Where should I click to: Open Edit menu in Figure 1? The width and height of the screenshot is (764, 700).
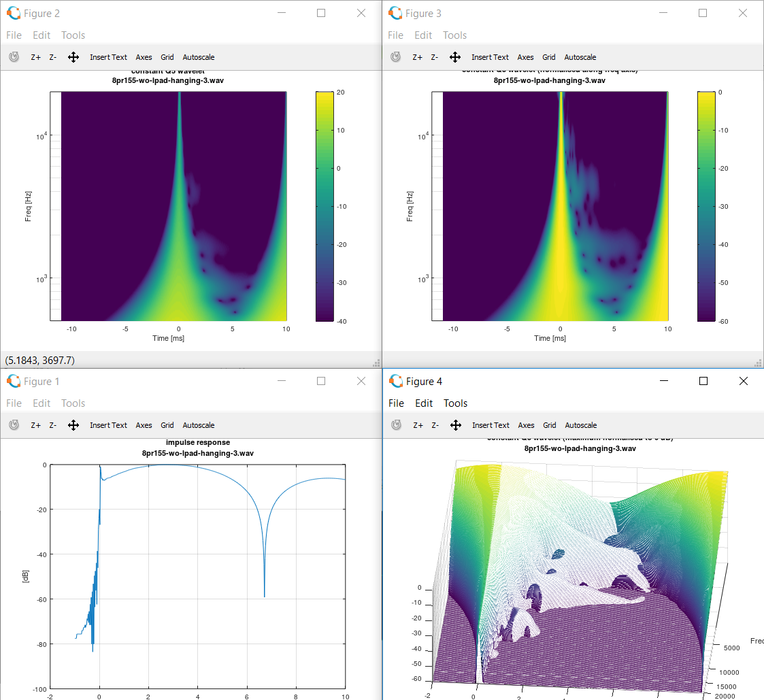point(41,403)
